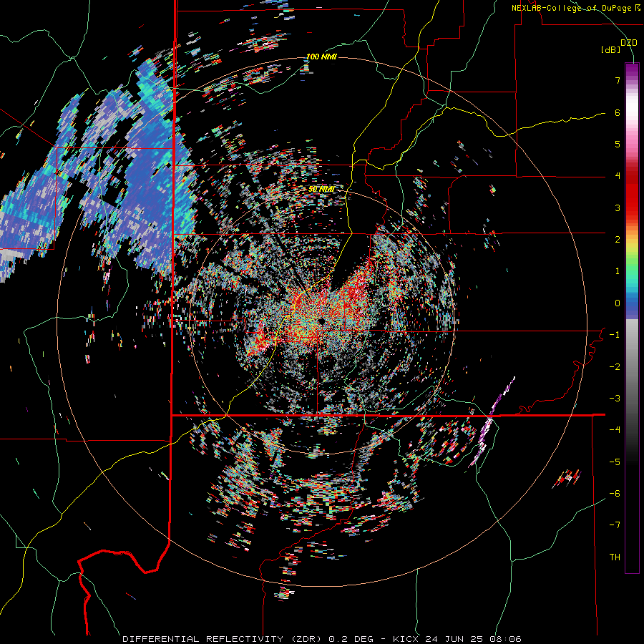The height and width of the screenshot is (644, 644).
Task: Click the 2 value on the color scale
Action: (x=618, y=240)
